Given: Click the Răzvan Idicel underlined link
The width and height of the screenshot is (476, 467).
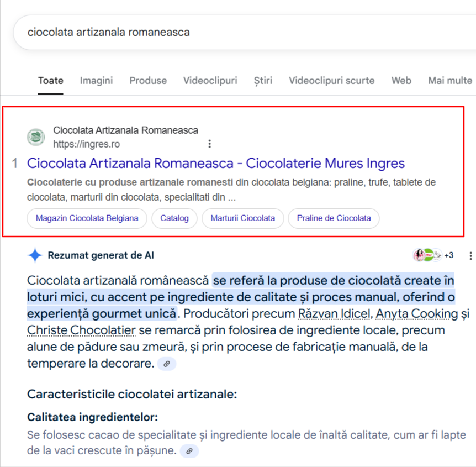Looking at the screenshot, I should [x=335, y=313].
